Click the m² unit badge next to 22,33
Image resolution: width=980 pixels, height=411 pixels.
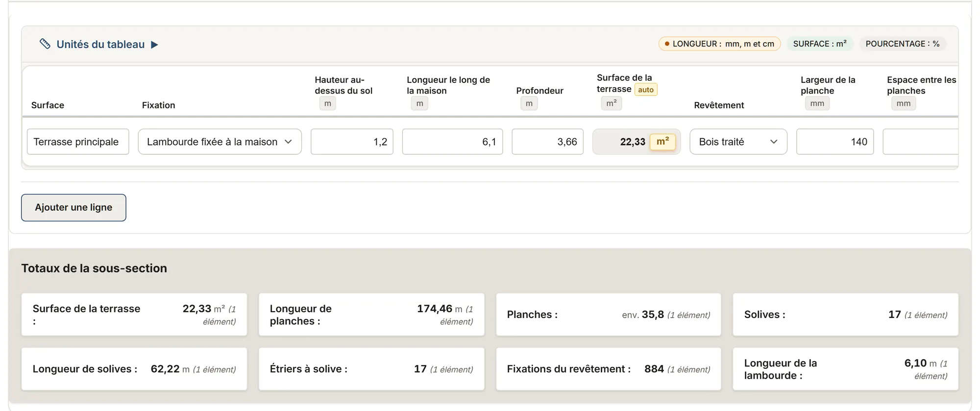(x=662, y=142)
